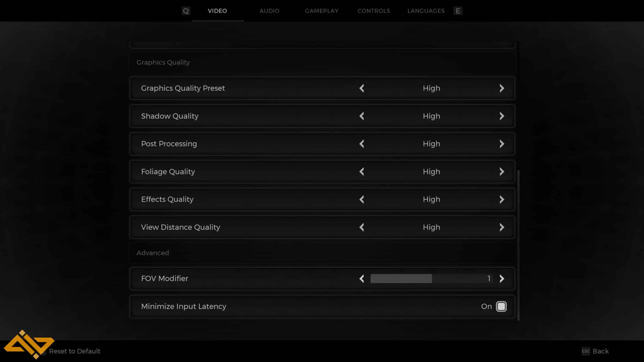
Task: Click the Advanced section header
Action: 153,253
